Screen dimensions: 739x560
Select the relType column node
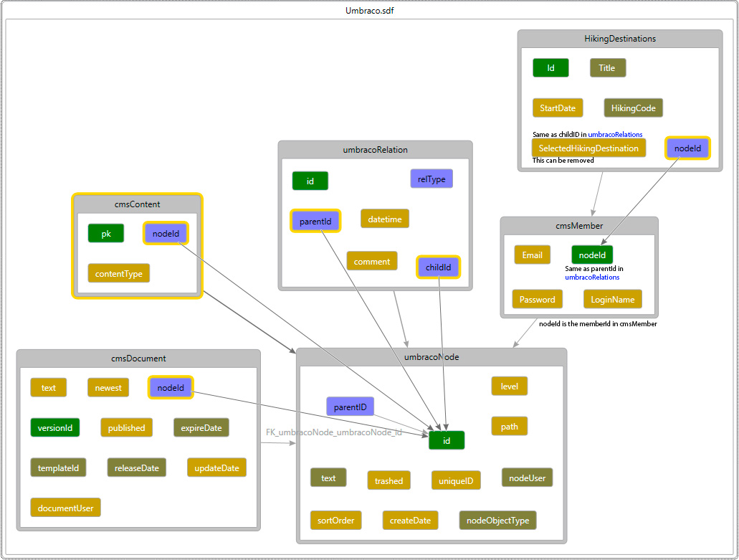432,179
